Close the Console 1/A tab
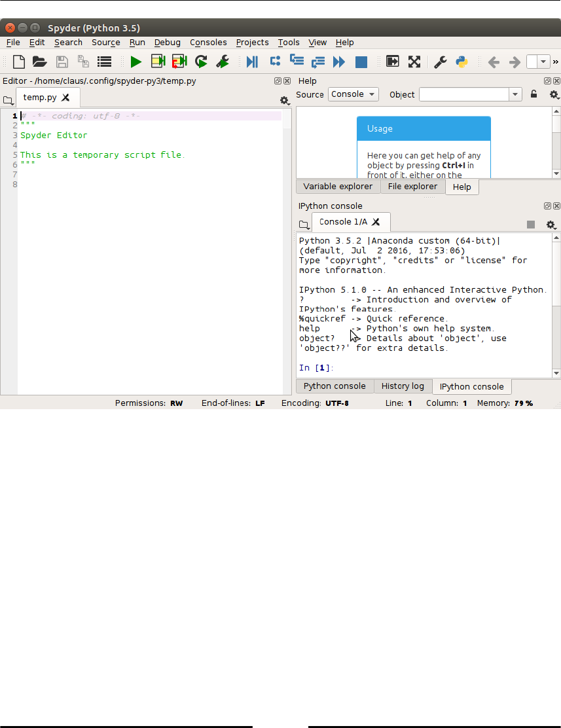The width and height of the screenshot is (561, 728). (x=376, y=222)
